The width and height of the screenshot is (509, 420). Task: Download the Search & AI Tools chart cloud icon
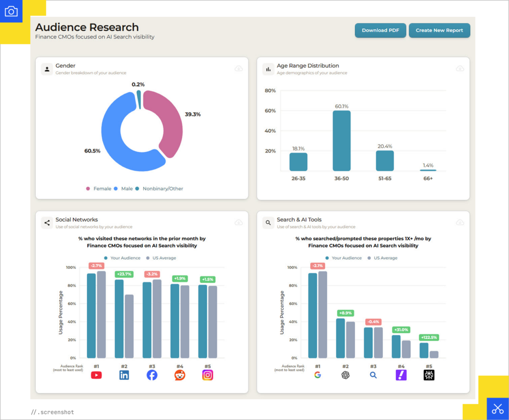tap(460, 222)
